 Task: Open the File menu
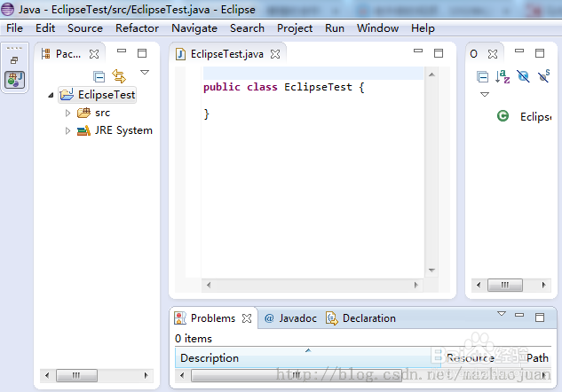tap(14, 27)
